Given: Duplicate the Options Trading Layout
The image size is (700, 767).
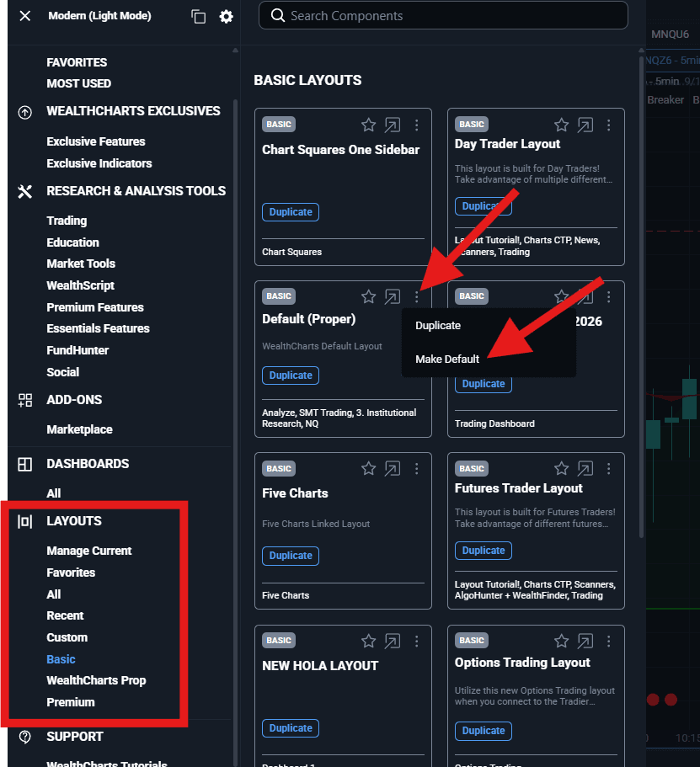Looking at the screenshot, I should click(484, 731).
